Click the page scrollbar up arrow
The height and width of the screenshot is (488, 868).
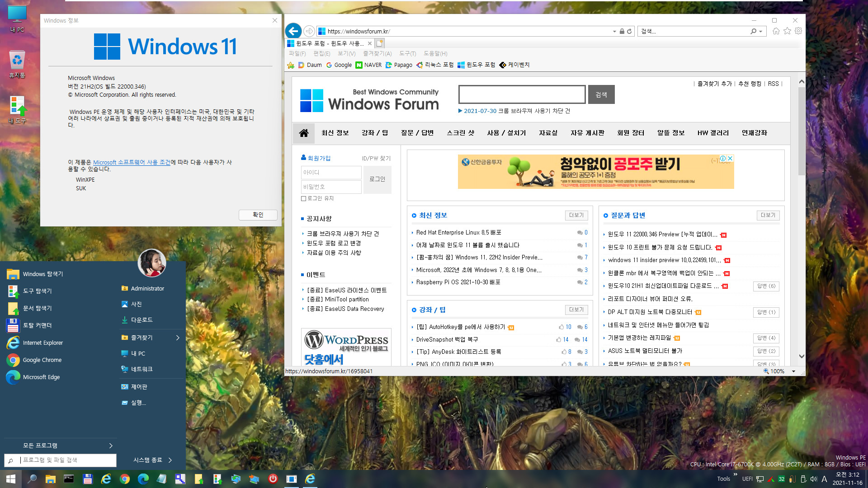[x=802, y=82]
